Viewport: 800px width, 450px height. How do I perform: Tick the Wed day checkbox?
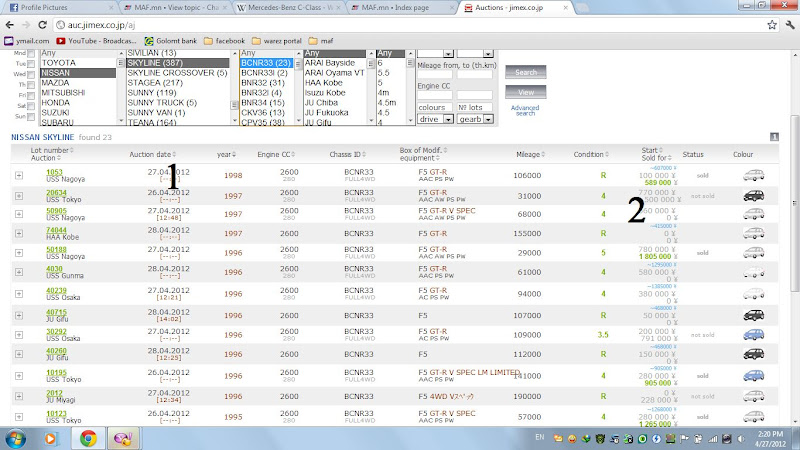click(31, 74)
